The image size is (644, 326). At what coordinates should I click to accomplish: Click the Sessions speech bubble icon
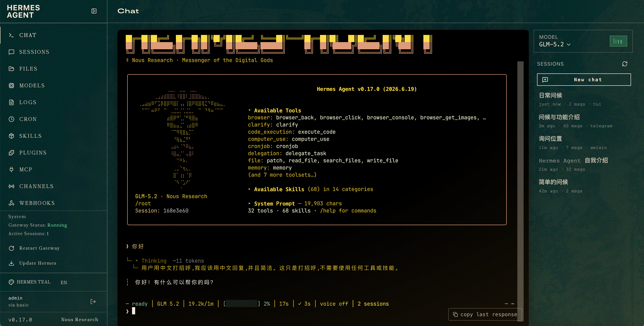point(11,52)
